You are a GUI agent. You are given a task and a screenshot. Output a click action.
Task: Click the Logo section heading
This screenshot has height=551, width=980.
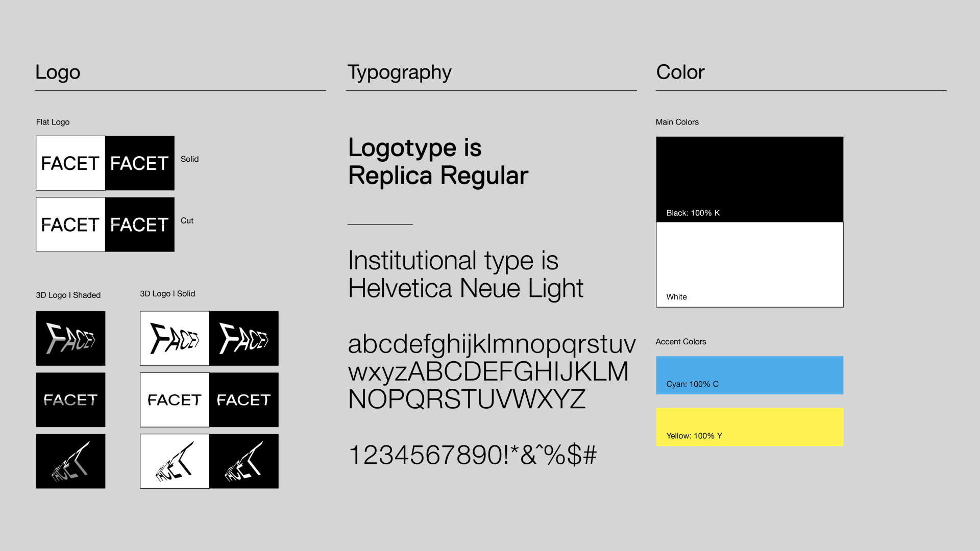tap(58, 72)
